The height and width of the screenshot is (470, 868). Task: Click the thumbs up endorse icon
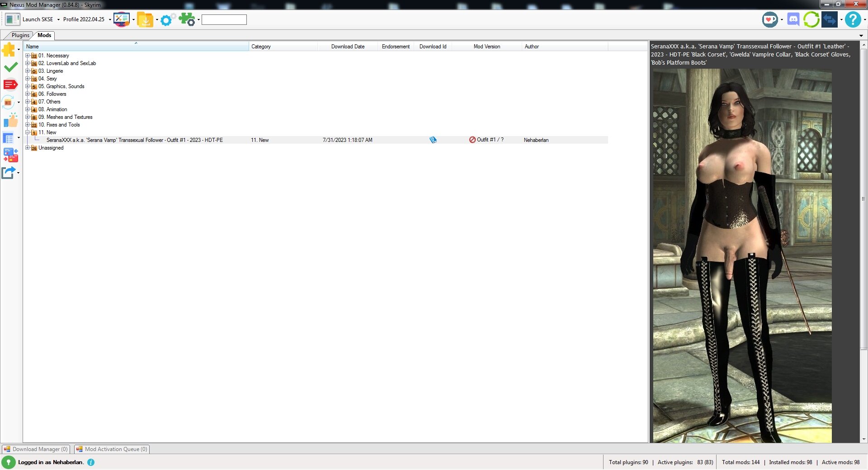coord(10,120)
